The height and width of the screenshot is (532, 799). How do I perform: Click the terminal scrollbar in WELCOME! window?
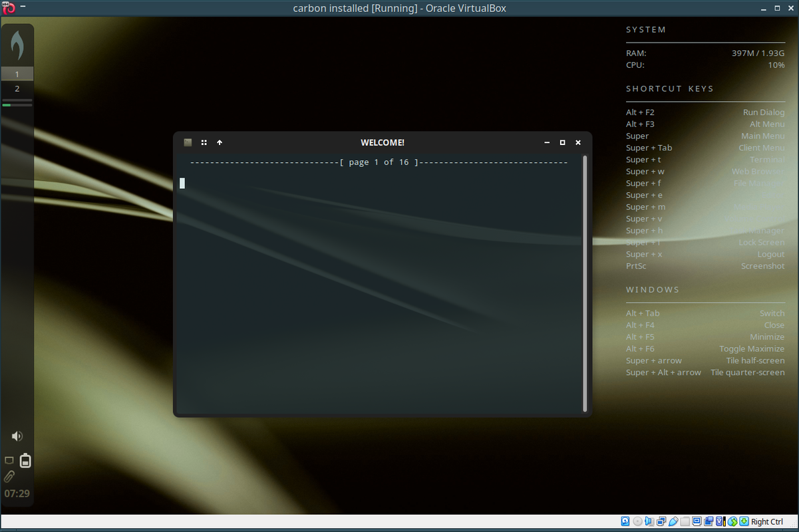point(585,283)
